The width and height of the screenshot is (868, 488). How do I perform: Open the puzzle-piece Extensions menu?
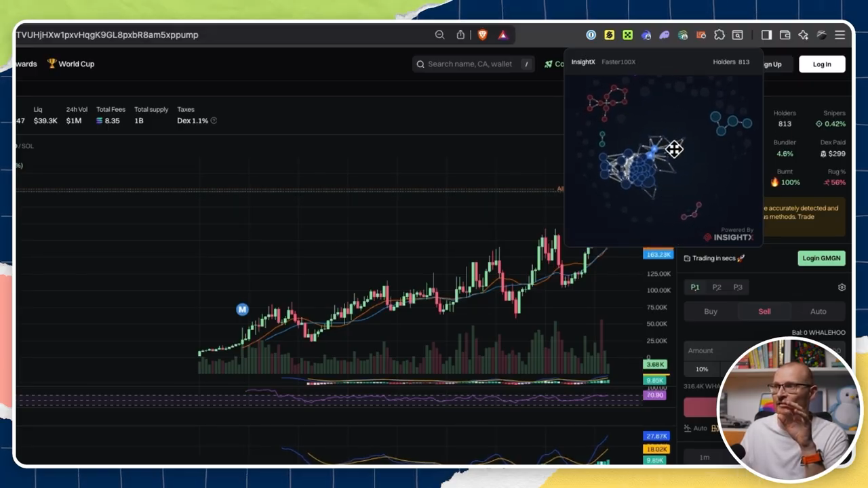[x=719, y=35]
